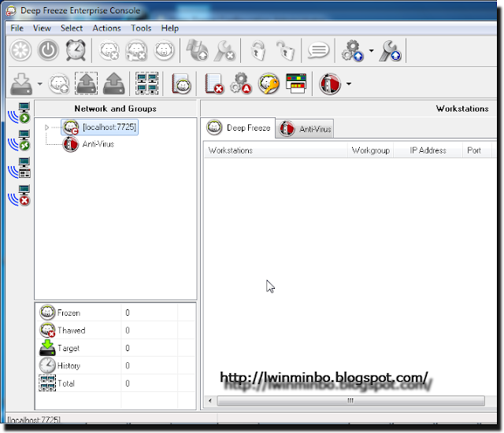Click the Restart workstation toolbar icon

21,50
